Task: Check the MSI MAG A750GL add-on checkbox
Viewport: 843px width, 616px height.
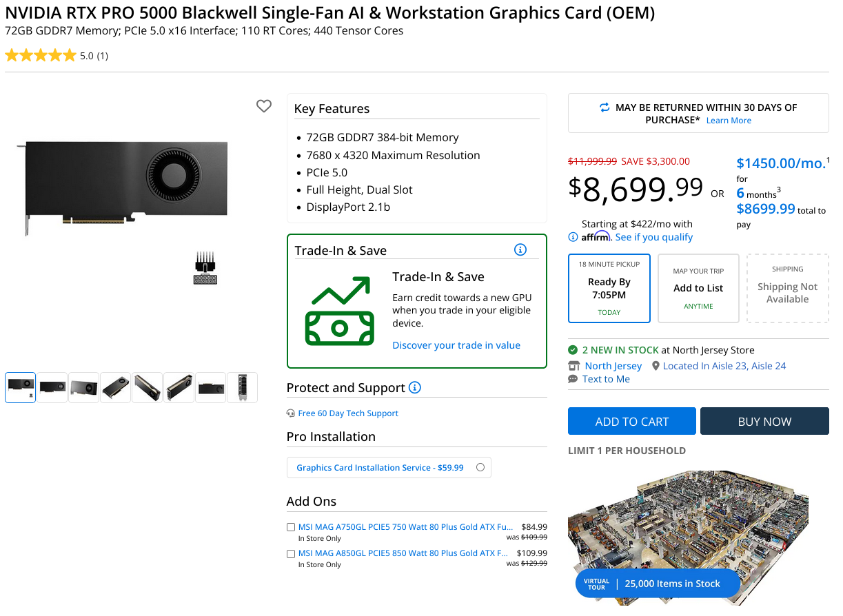Action: click(291, 527)
